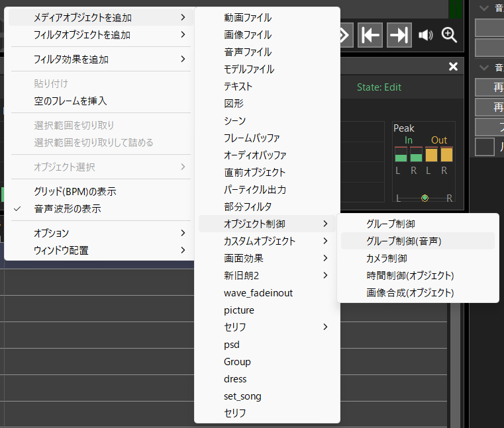Screen dimensions: 504x428
Task: Choose 空のフレームを挿入
Action: click(101, 101)
